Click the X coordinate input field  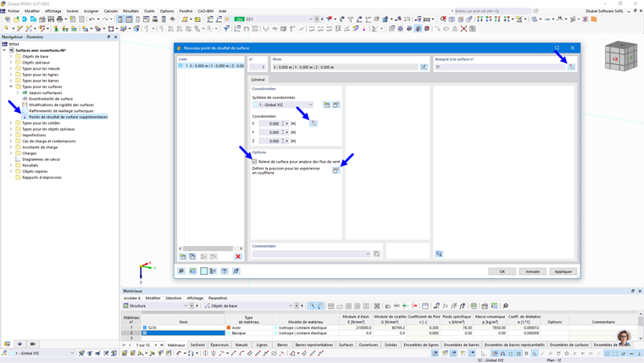click(x=269, y=123)
